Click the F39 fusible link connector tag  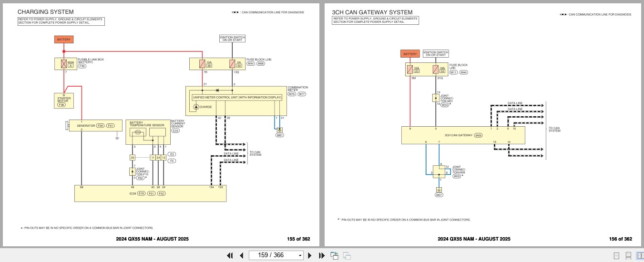pyautogui.click(x=82, y=66)
